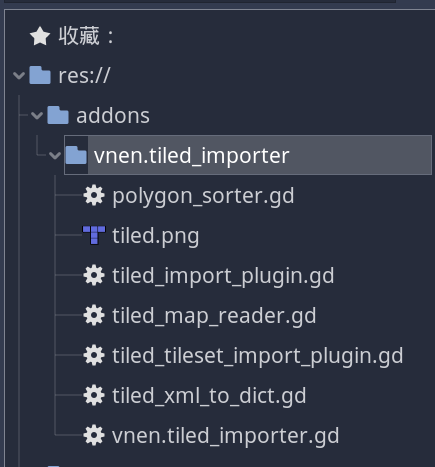This screenshot has width=435, height=467.
Task: Click the Favorites star icon
Action: 40,36
